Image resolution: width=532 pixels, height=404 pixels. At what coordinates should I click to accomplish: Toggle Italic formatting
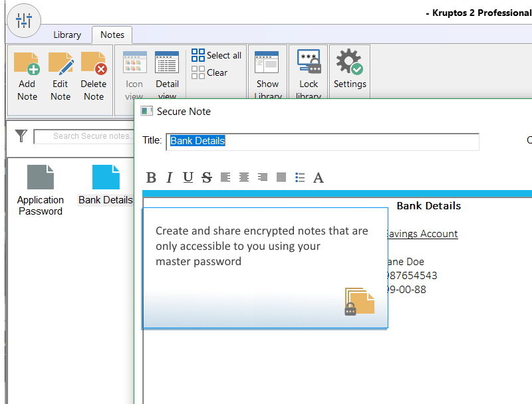pyautogui.click(x=170, y=177)
